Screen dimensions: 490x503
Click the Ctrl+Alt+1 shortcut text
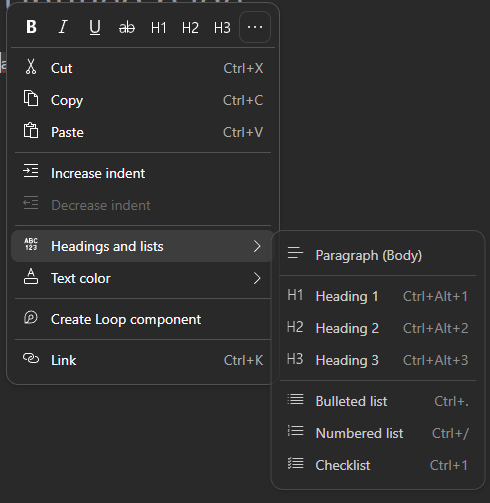435,297
